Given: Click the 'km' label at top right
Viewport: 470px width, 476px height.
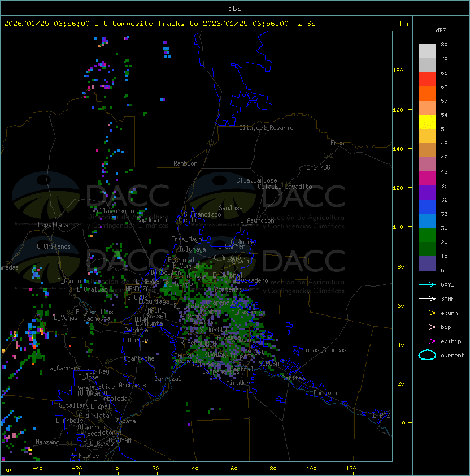Looking at the screenshot, I should [x=403, y=24].
